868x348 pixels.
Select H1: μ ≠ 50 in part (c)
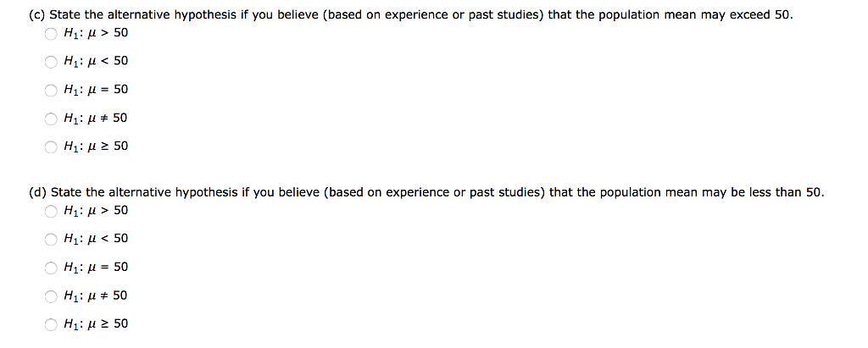[51, 119]
